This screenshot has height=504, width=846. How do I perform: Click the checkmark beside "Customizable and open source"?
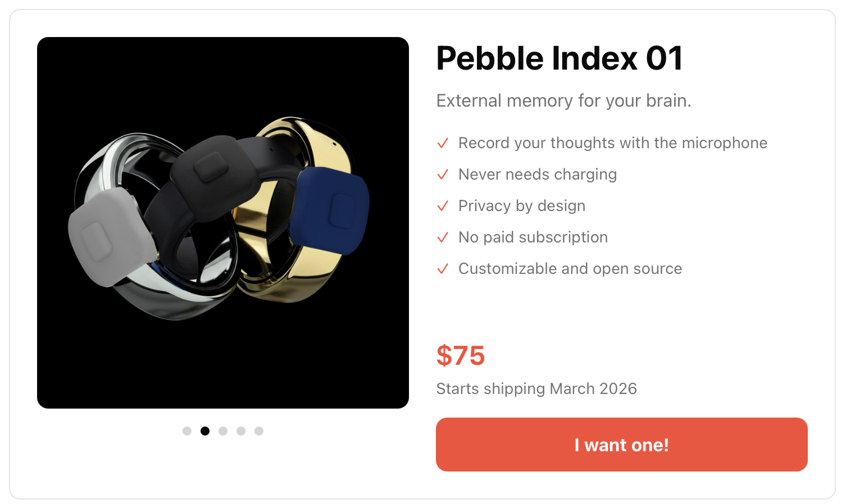(443, 269)
